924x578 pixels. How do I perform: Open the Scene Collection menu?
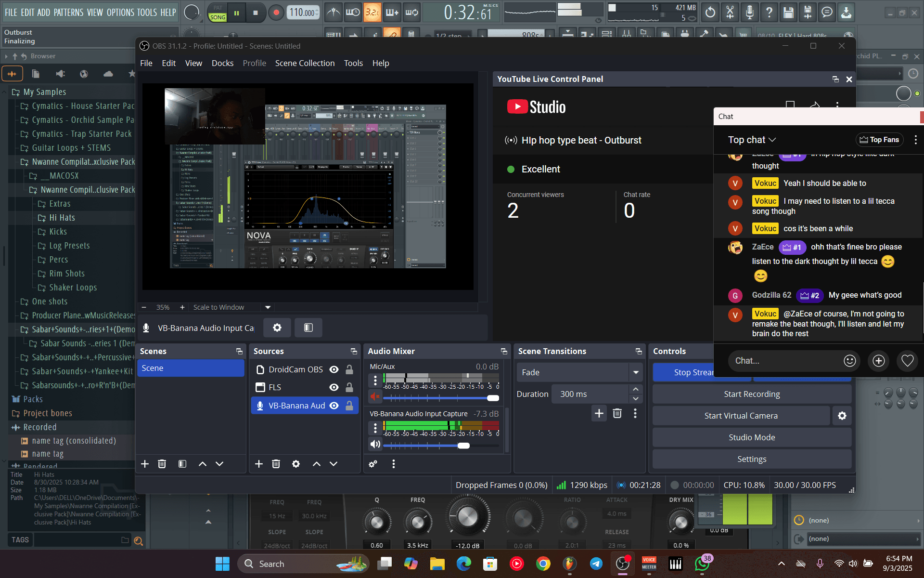coord(305,63)
